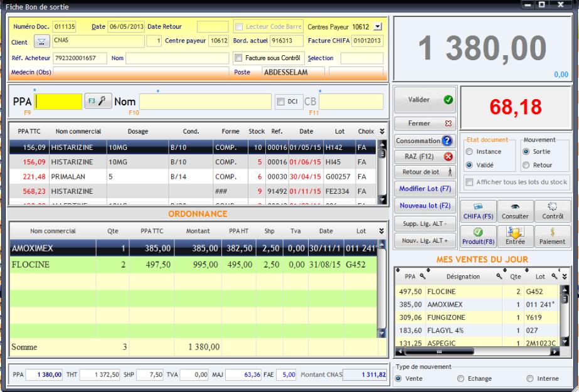Screen dimensions: 579x392
Task: Open the Contrôl button
Action: coord(553,211)
